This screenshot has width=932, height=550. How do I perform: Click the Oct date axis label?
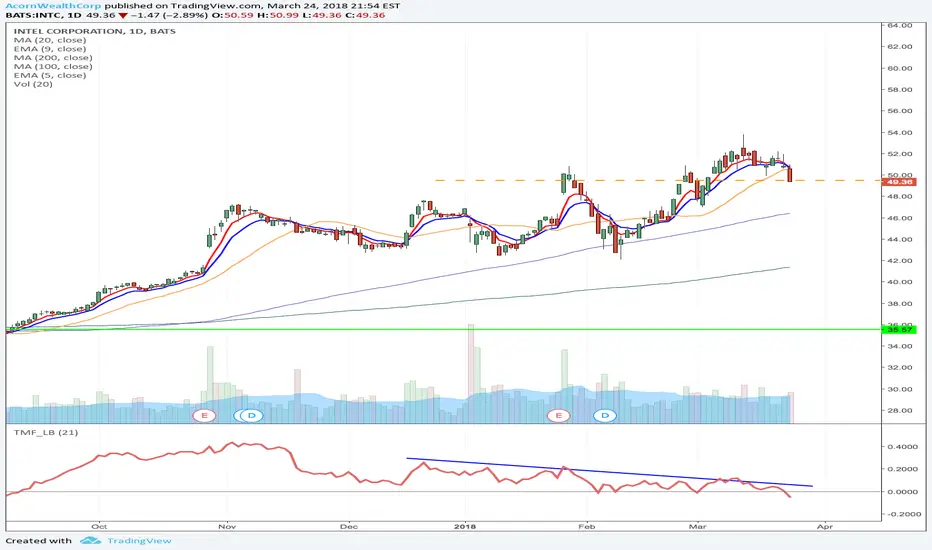99,527
